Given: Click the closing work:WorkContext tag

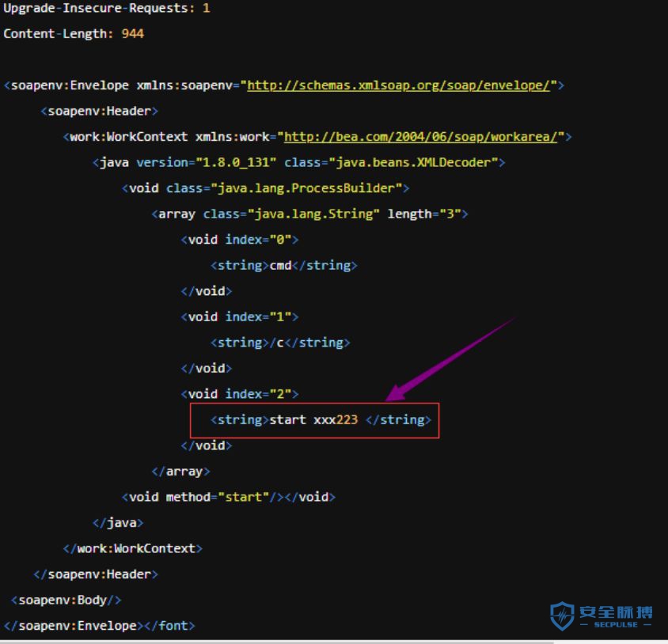Looking at the screenshot, I should pos(132,548).
